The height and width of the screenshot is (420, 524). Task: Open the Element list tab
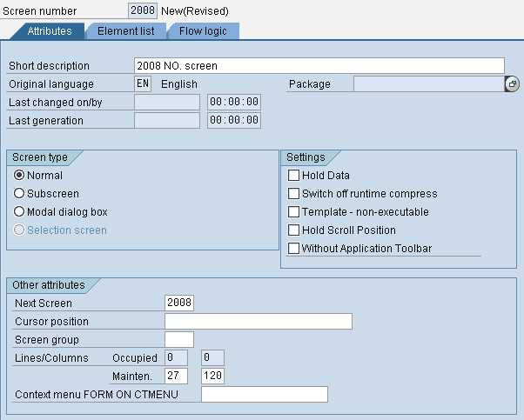(x=125, y=31)
